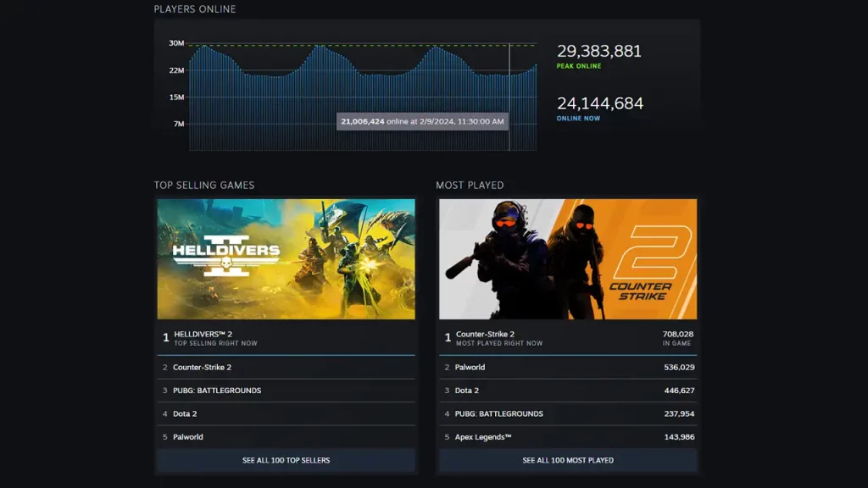868x488 pixels.
Task: Click the 7M axis label on the chart
Action: (x=179, y=124)
